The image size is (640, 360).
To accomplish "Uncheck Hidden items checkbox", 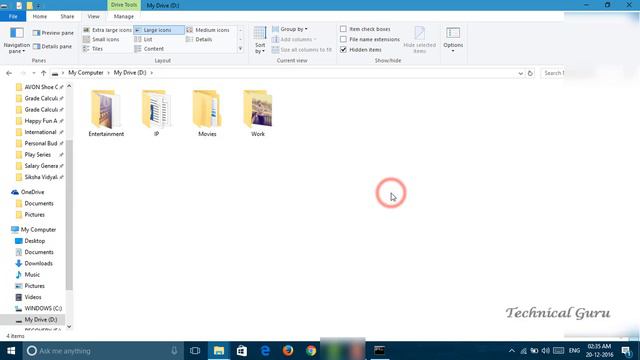I will coord(343,49).
